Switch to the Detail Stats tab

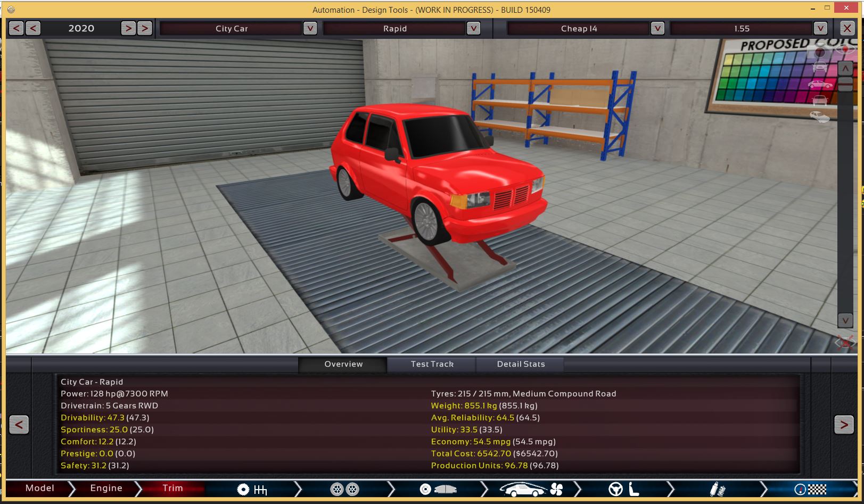coord(521,364)
